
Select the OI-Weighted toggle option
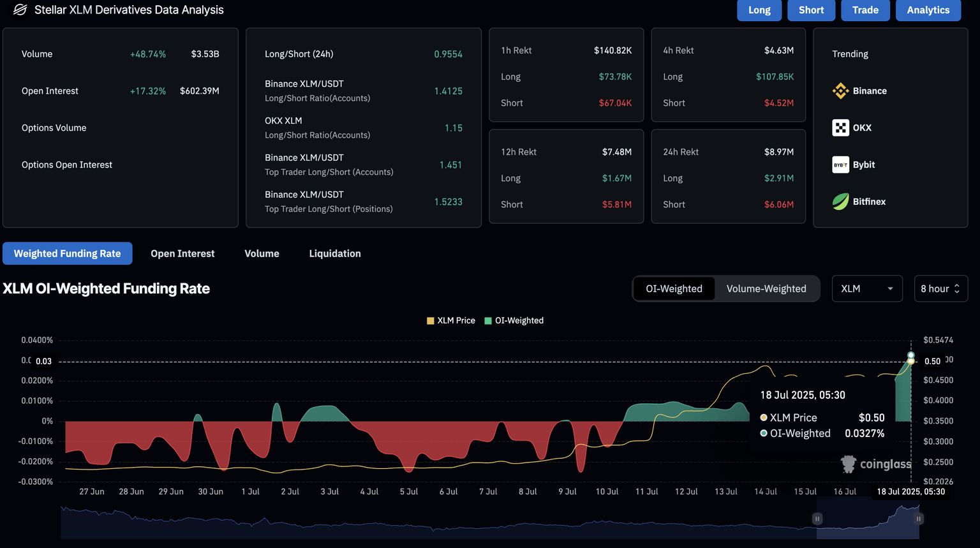coord(674,289)
